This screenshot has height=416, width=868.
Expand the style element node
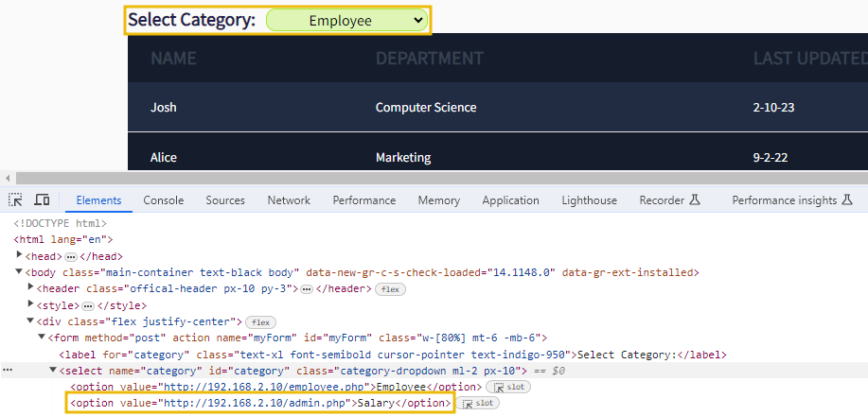pos(31,305)
